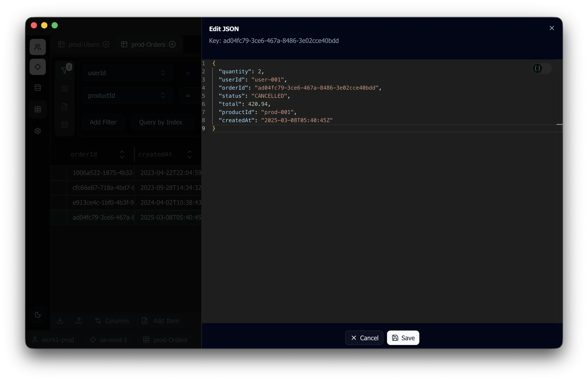Open the Columns chooser
Viewport: 588px width, 382px height.
pos(112,320)
